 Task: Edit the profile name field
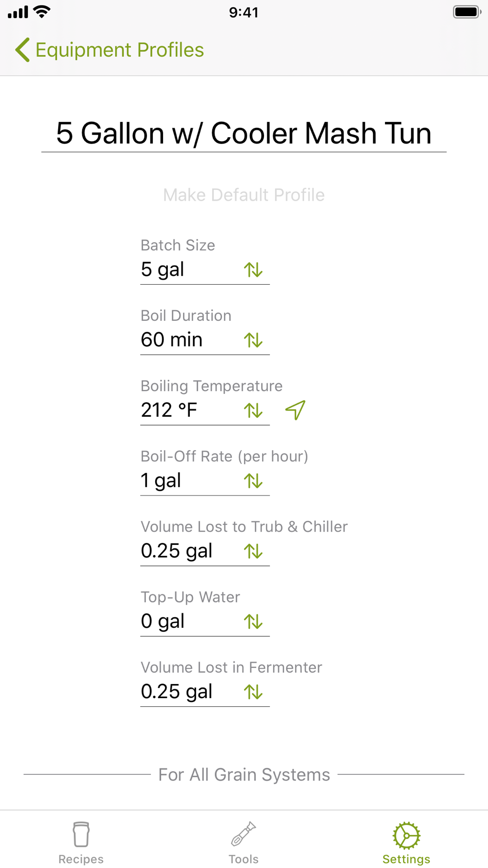pyautogui.click(x=244, y=133)
